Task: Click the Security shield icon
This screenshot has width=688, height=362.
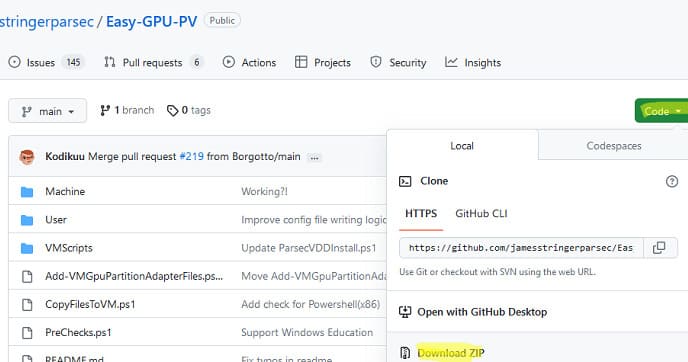Action: click(376, 62)
